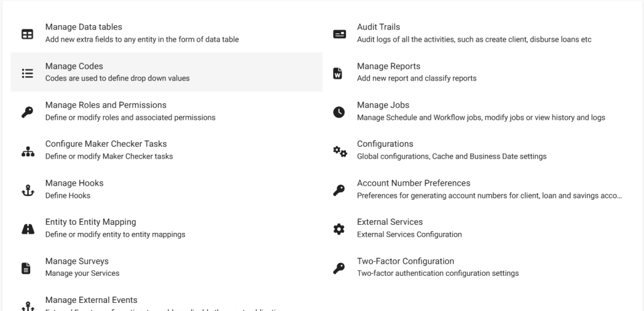Click the card icon next to Audit Trails
The image size is (644, 311).
339,34
